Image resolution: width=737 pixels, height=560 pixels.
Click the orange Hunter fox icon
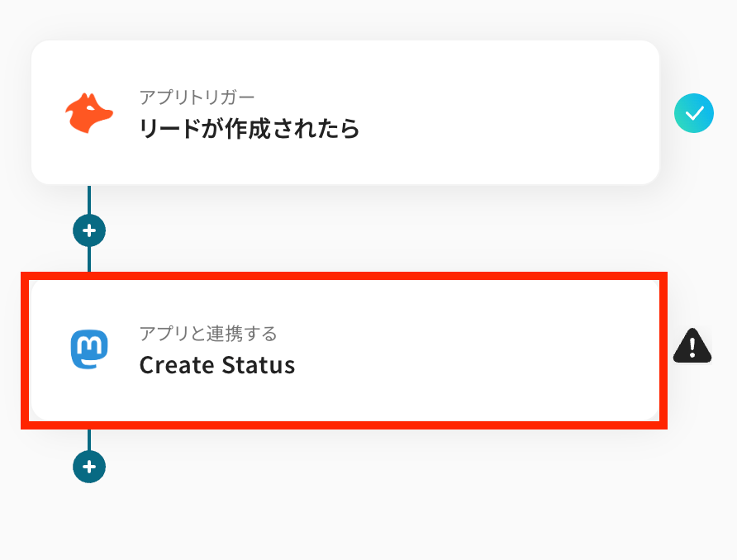[x=89, y=113]
